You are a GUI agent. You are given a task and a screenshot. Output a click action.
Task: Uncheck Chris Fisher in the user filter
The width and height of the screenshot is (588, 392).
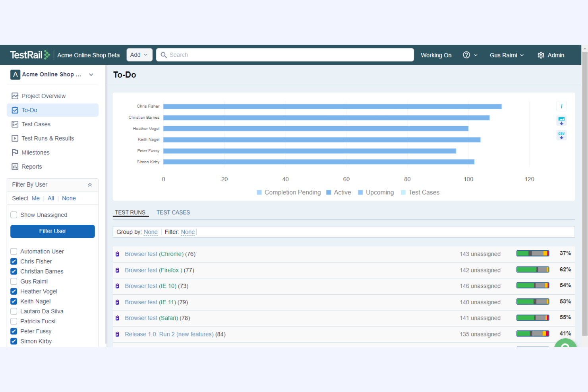coord(14,261)
